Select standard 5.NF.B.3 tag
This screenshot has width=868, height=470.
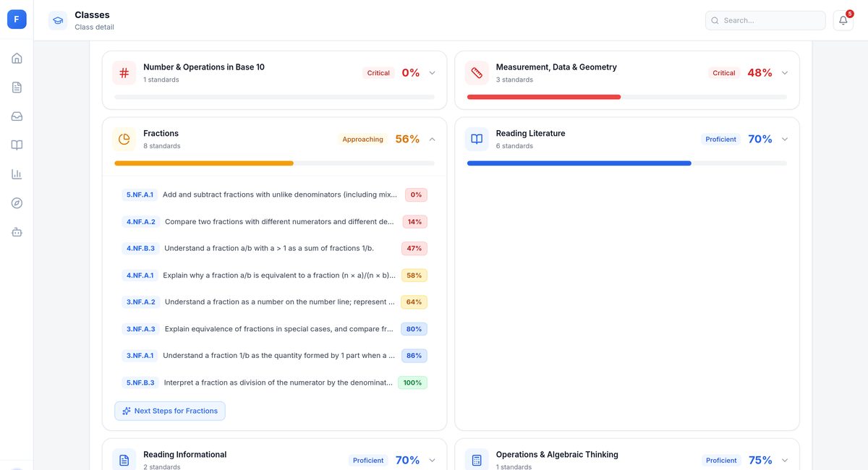[x=140, y=382]
